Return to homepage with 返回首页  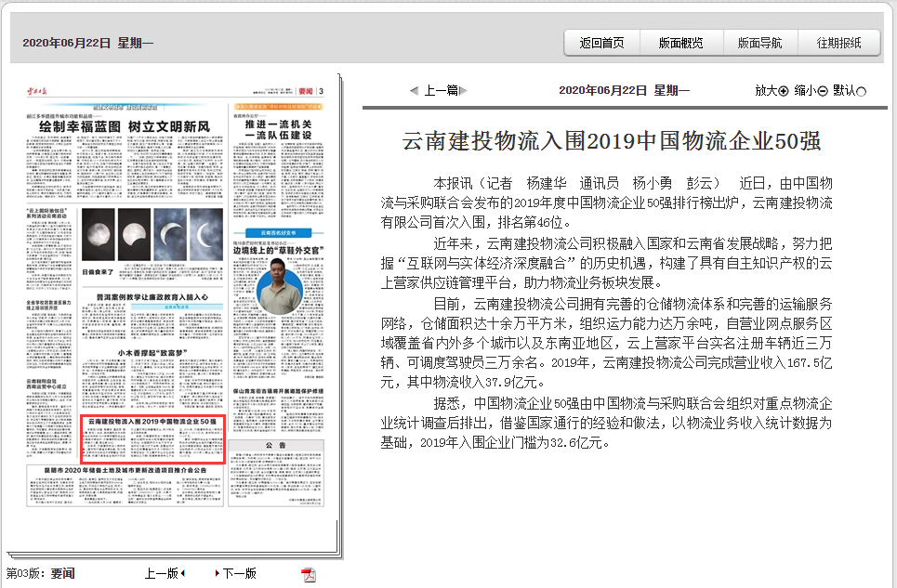[602, 43]
